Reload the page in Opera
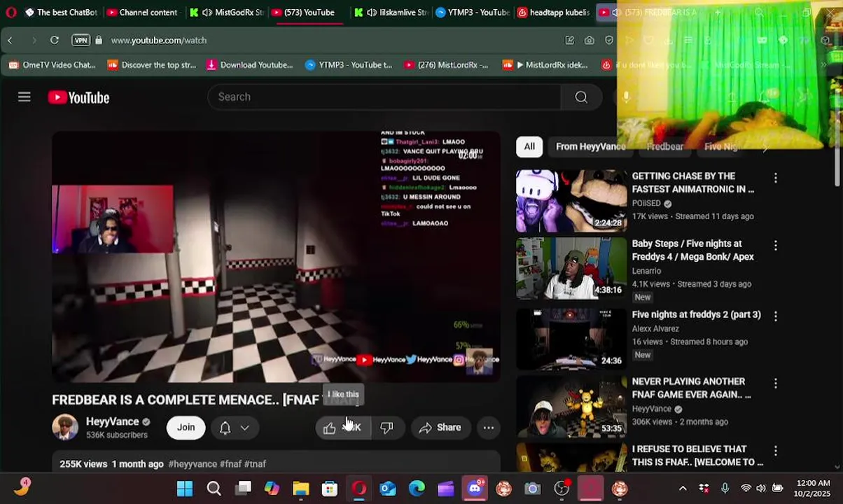This screenshot has width=843, height=504. (x=54, y=41)
